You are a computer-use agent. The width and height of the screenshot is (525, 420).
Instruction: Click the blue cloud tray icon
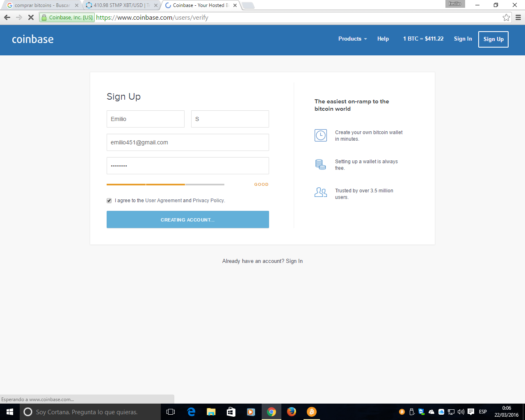[441, 412]
